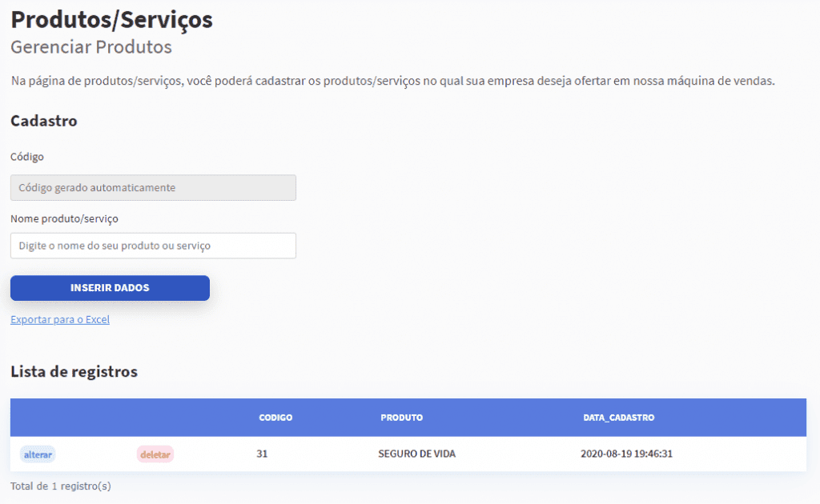Click deletar for SEGURO DE VIDA
The image size is (820, 504).
[x=155, y=454]
